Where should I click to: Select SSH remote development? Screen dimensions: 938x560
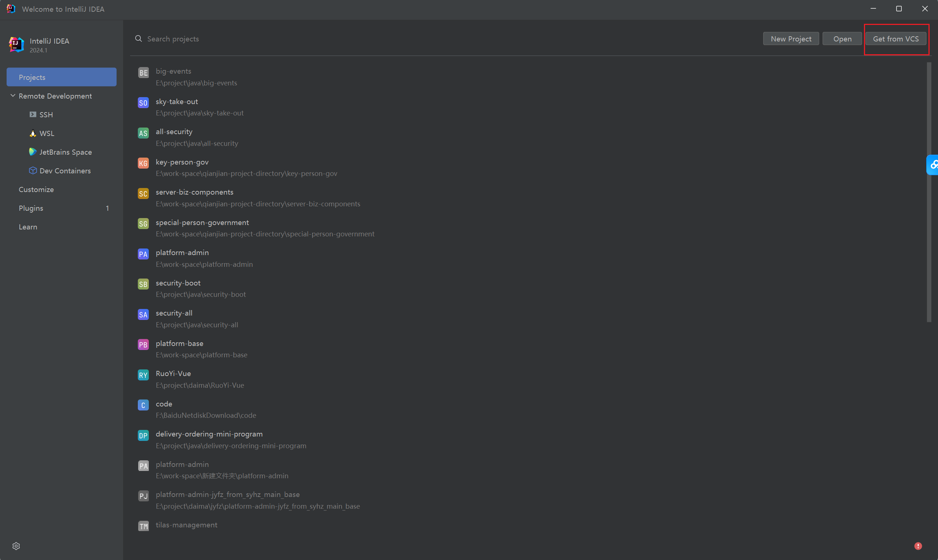coord(62,114)
